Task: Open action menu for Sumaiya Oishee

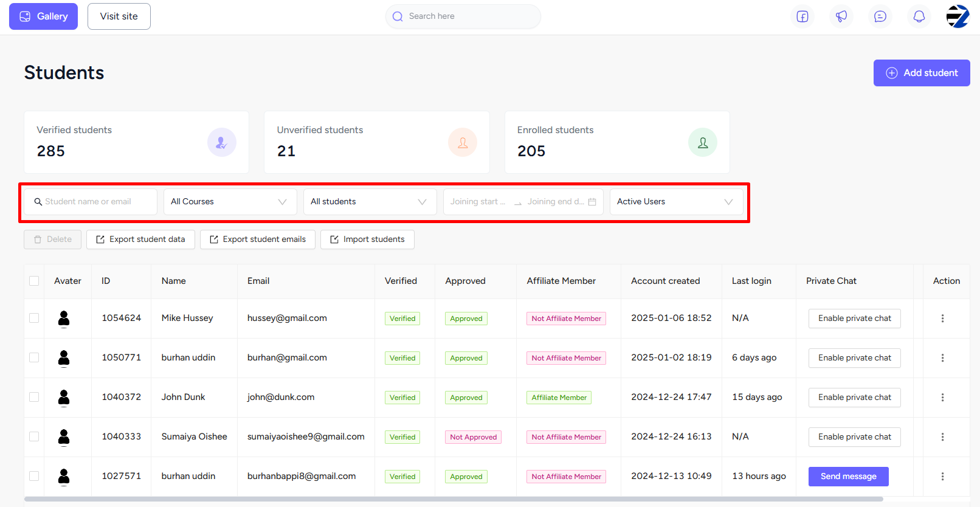Action: 943,437
